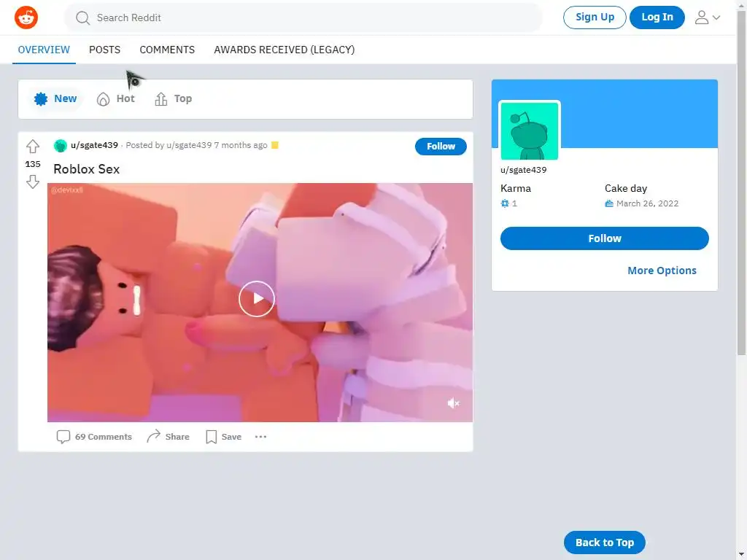This screenshot has height=560, width=747.
Task: Open the post's more options ellipsis
Action: pyautogui.click(x=260, y=437)
